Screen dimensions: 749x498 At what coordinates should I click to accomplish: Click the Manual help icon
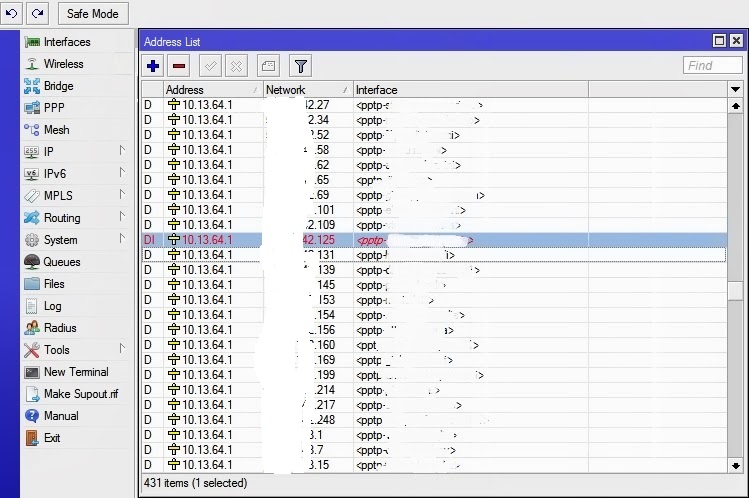tap(32, 416)
